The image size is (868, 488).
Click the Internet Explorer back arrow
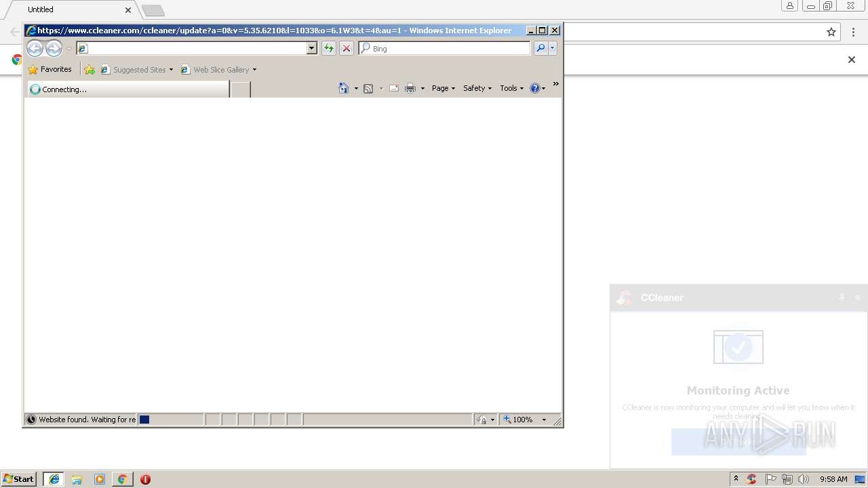tap(35, 48)
